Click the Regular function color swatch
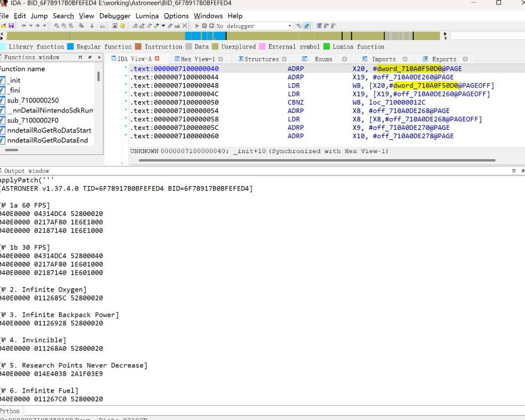 click(71, 47)
